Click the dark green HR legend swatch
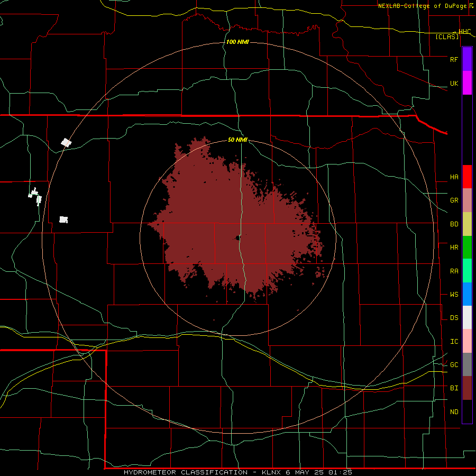Image resolution: width=476 pixels, height=476 pixels. pos(467,248)
